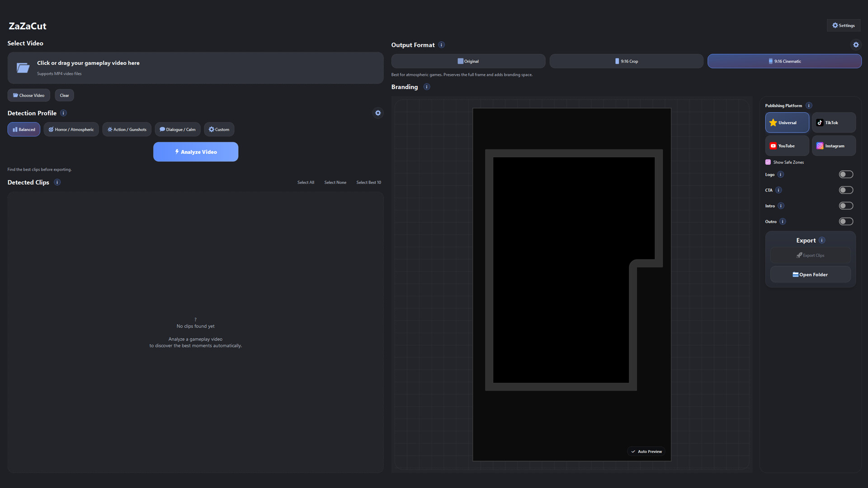
Task: Choose the Action / Gunshots profile
Action: (127, 129)
